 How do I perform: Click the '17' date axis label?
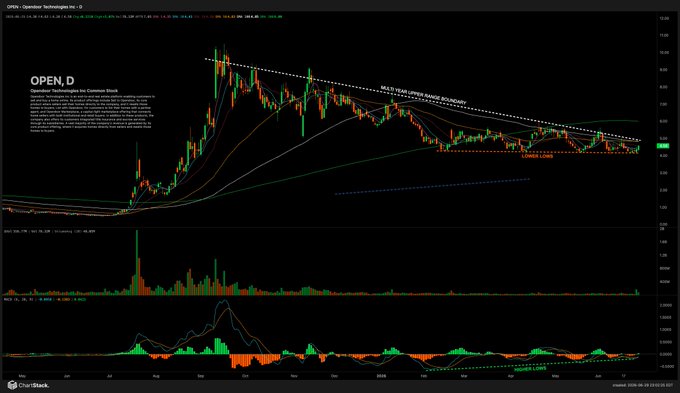624,376
